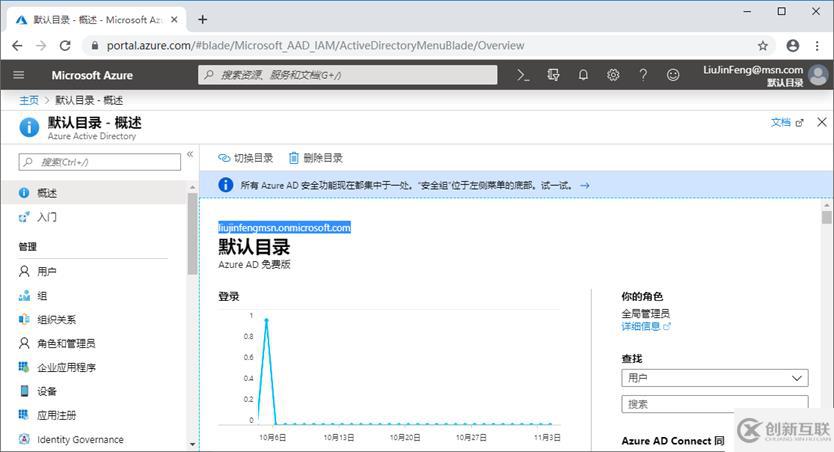This screenshot has width=834, height=452.
Task: Bookmark this page with the star
Action: pos(763,46)
